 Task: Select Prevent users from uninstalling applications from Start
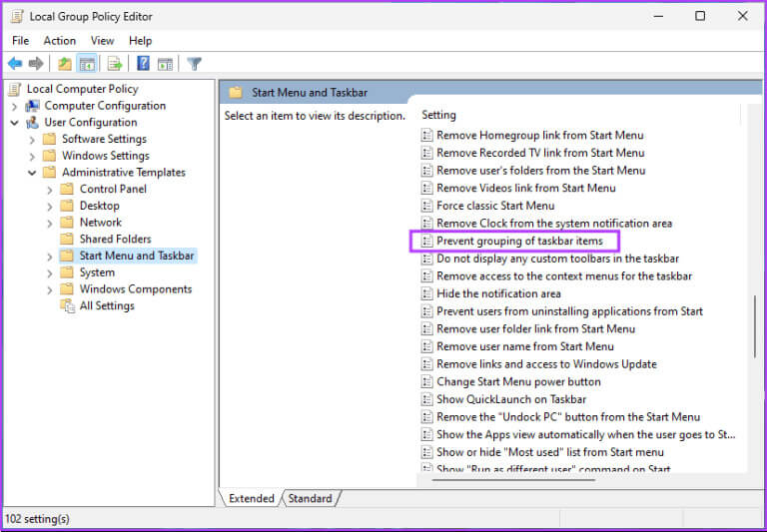pos(570,311)
